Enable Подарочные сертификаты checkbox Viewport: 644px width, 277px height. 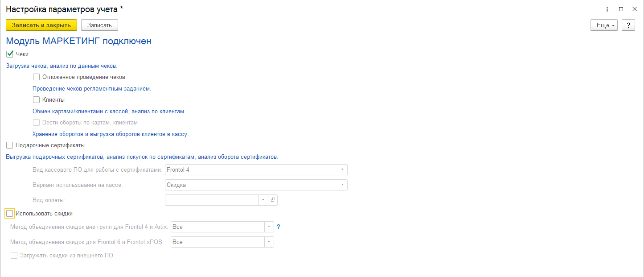(x=10, y=145)
